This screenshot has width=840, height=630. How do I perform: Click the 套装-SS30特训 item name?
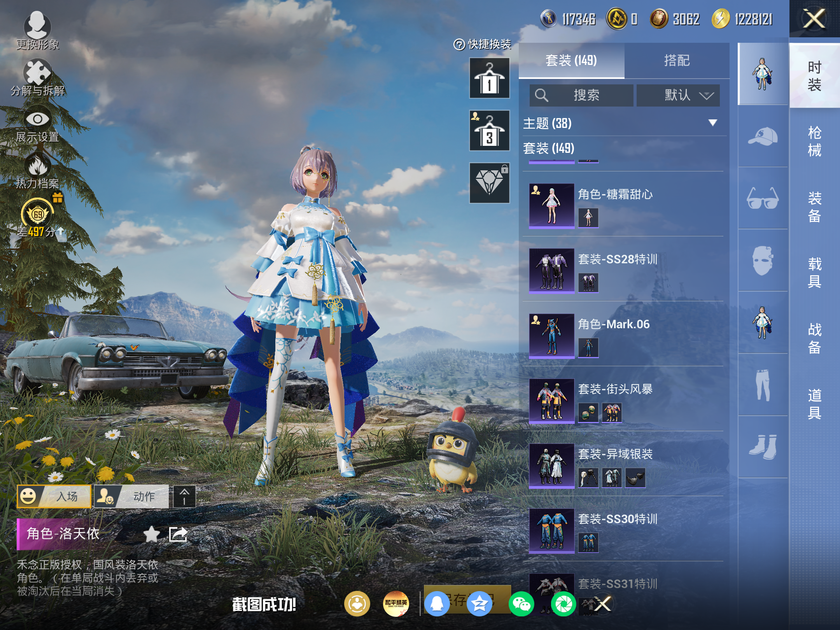coord(618,519)
